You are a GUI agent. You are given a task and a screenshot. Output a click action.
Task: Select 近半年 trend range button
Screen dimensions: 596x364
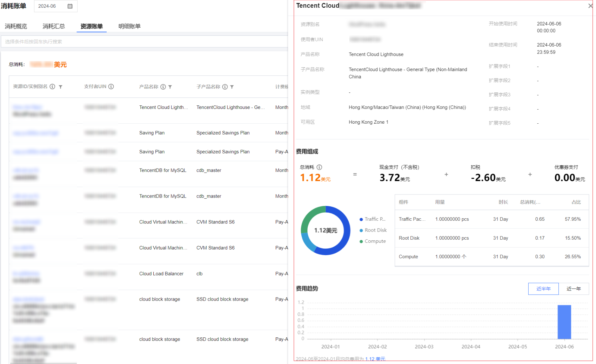click(543, 289)
